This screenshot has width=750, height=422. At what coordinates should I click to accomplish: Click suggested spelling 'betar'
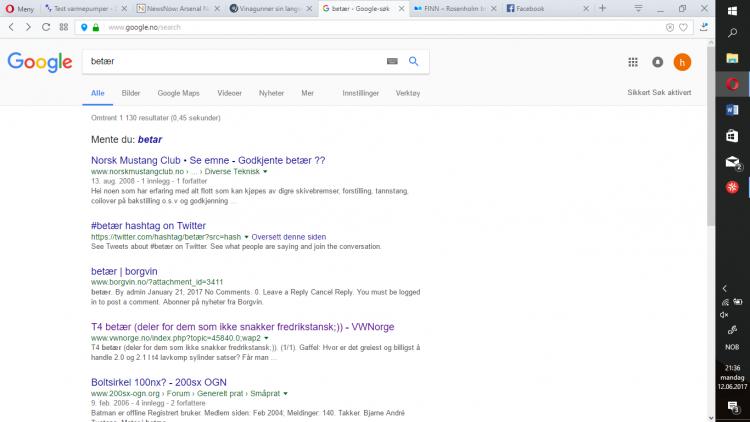pyautogui.click(x=150, y=139)
